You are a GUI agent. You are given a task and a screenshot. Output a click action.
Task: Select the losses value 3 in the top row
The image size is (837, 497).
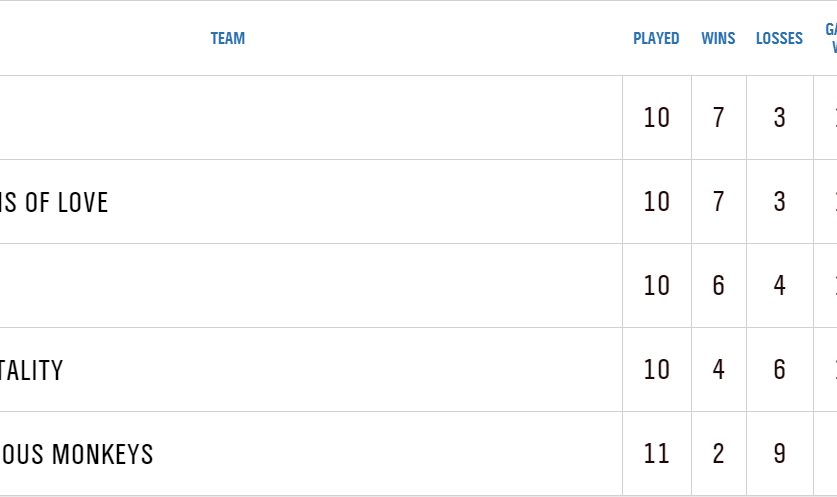[780, 118]
